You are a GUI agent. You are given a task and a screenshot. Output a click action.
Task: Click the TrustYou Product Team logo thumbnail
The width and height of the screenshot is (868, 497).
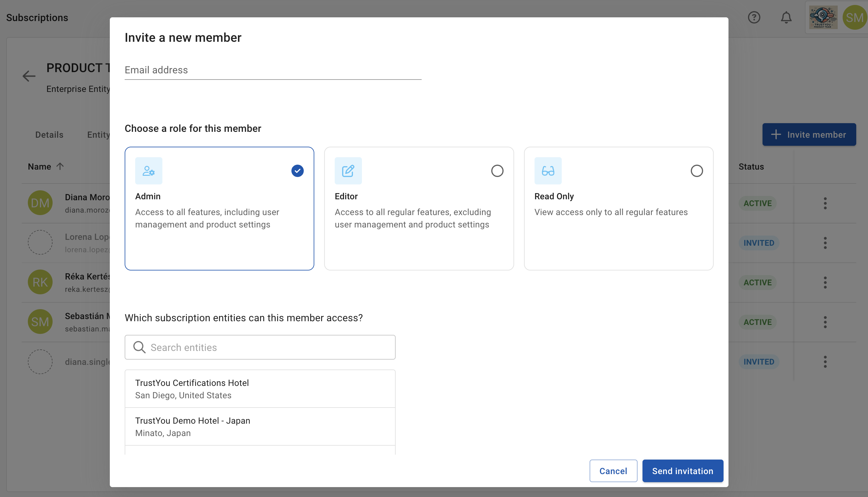[x=823, y=17]
